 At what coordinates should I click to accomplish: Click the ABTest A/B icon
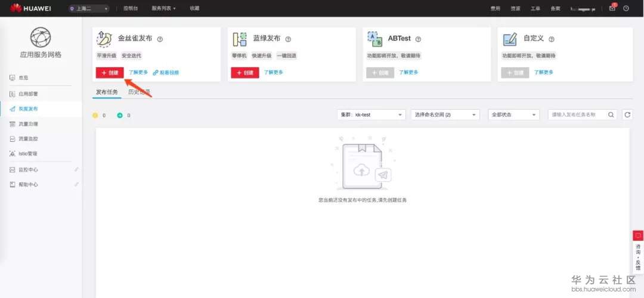(x=374, y=39)
